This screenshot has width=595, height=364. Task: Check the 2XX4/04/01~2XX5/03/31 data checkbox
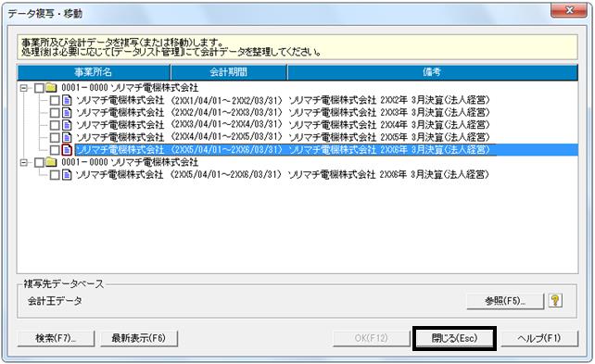[x=55, y=138]
